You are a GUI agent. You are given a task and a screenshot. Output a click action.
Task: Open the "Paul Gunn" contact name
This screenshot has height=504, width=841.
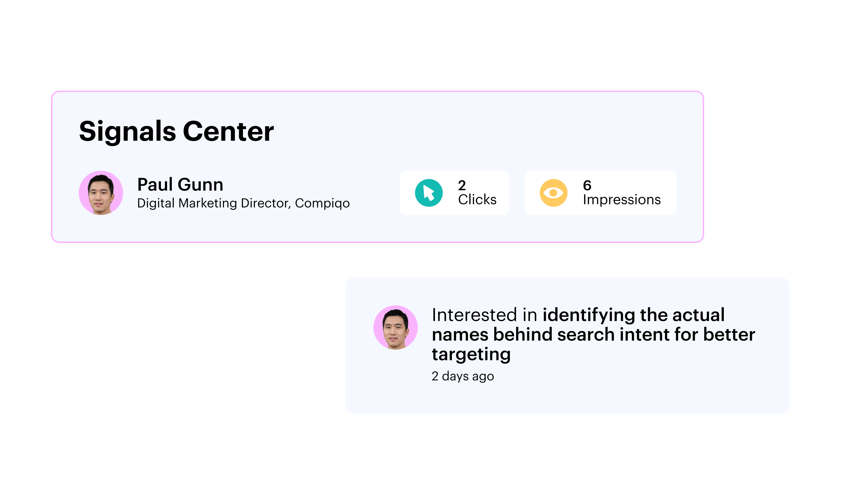pyautogui.click(x=180, y=185)
